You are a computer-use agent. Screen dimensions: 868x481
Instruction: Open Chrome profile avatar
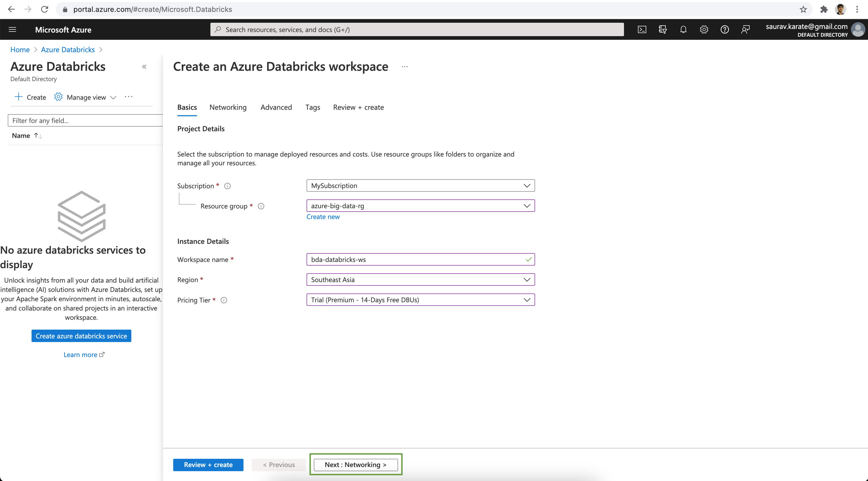tap(840, 10)
